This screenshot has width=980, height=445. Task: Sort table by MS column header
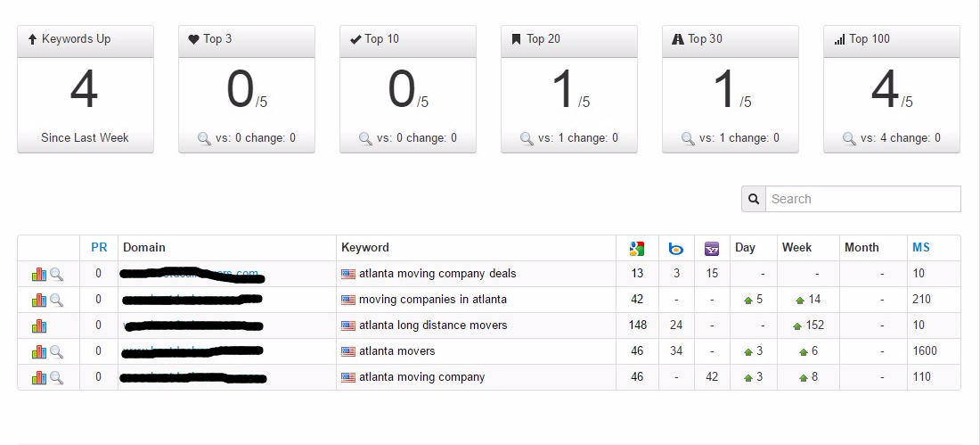(x=920, y=248)
